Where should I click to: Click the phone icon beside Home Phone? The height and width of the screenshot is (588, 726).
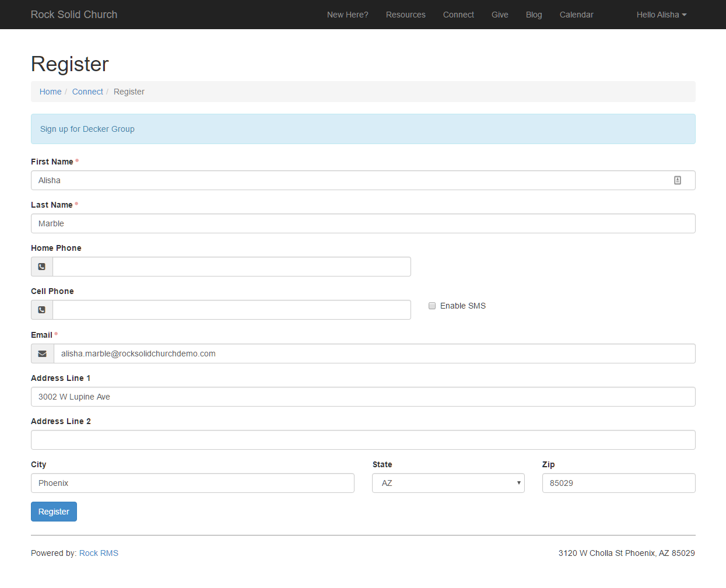click(42, 267)
